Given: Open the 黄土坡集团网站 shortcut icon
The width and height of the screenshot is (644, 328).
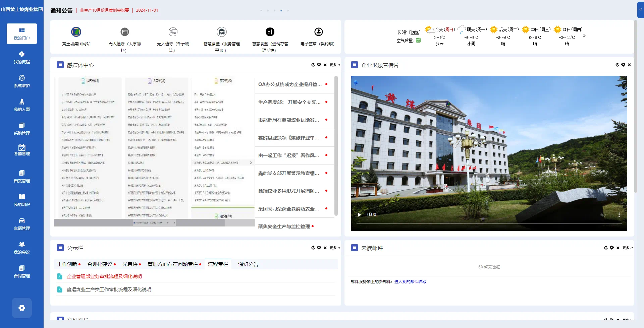Looking at the screenshot, I should pos(76,32).
